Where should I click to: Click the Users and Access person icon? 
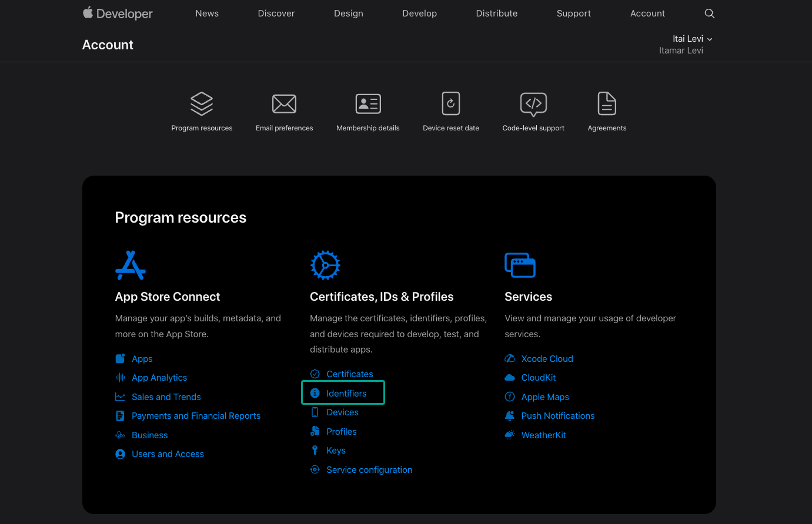(x=121, y=454)
